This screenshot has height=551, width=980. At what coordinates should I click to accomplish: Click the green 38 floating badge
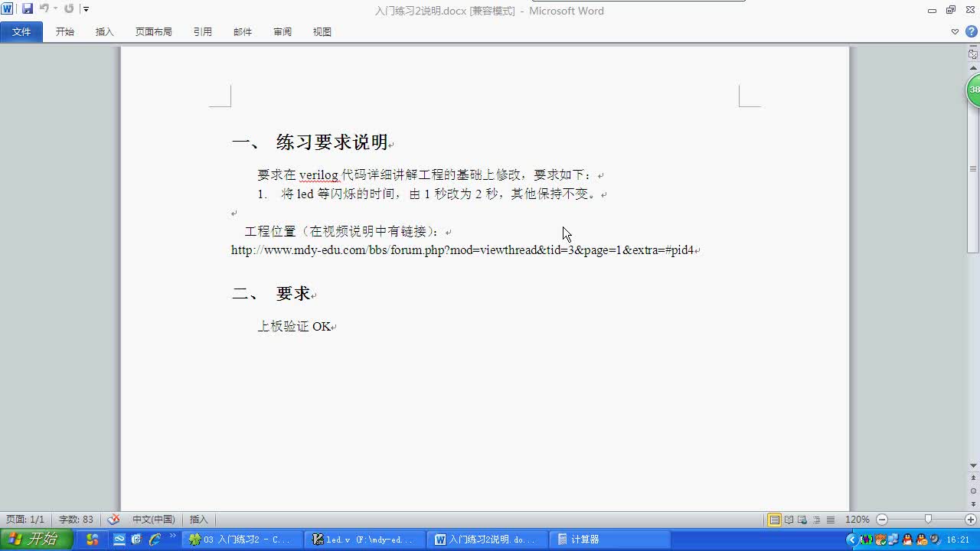point(974,90)
